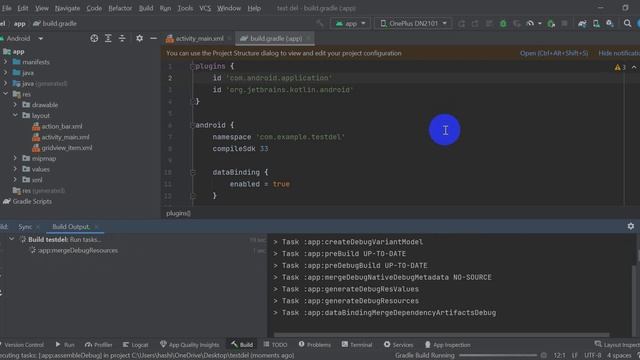Viewport: 640px width, 360px height.
Task: Open the Run tool window
Action: pos(65,345)
